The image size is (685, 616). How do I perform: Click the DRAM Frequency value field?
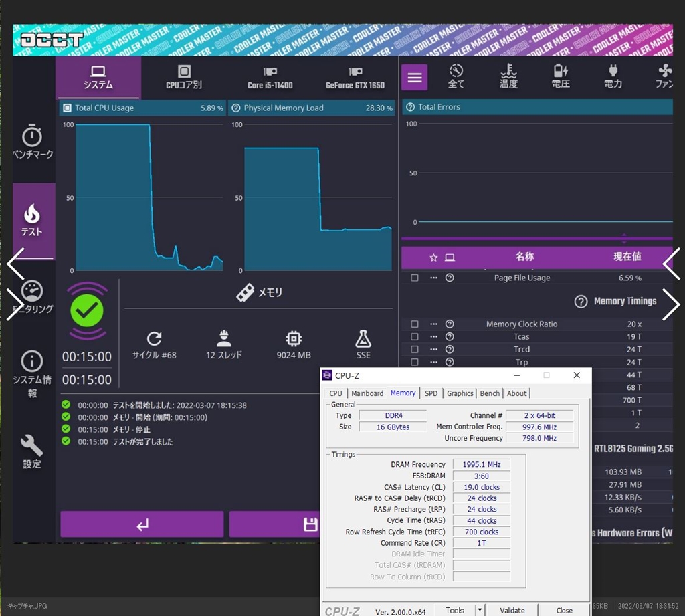[482, 464]
